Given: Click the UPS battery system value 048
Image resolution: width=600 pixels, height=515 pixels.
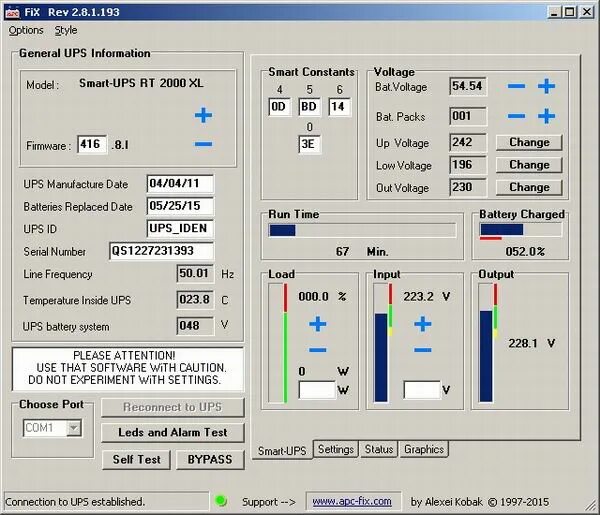Looking at the screenshot, I should tap(195, 326).
